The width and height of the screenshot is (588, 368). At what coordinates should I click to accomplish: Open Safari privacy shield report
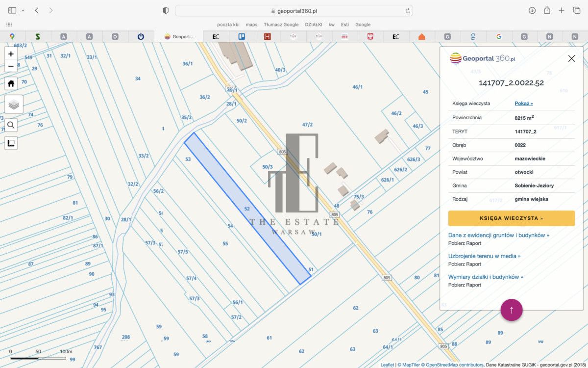(166, 10)
